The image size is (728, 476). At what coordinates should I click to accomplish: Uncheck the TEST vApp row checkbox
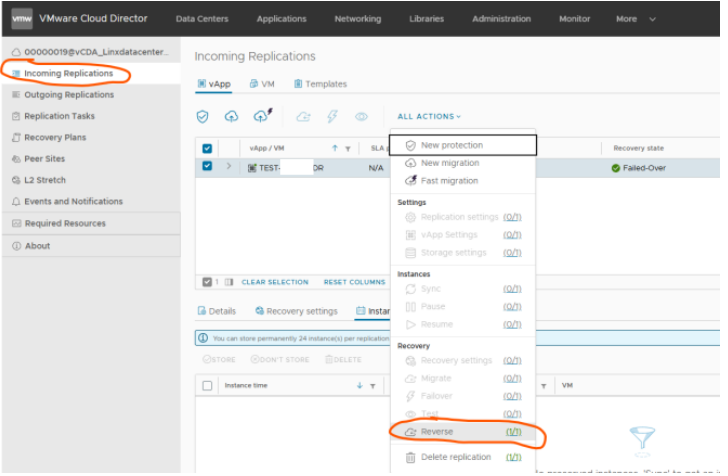tap(207, 167)
